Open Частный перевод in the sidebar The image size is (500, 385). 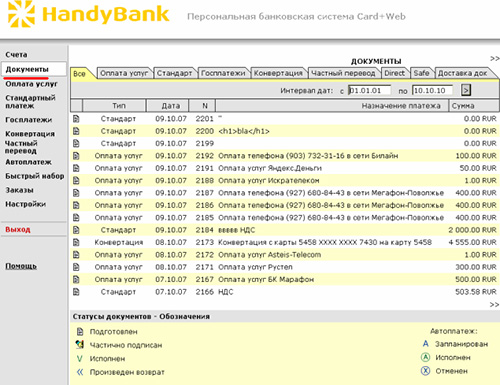[x=21, y=147]
